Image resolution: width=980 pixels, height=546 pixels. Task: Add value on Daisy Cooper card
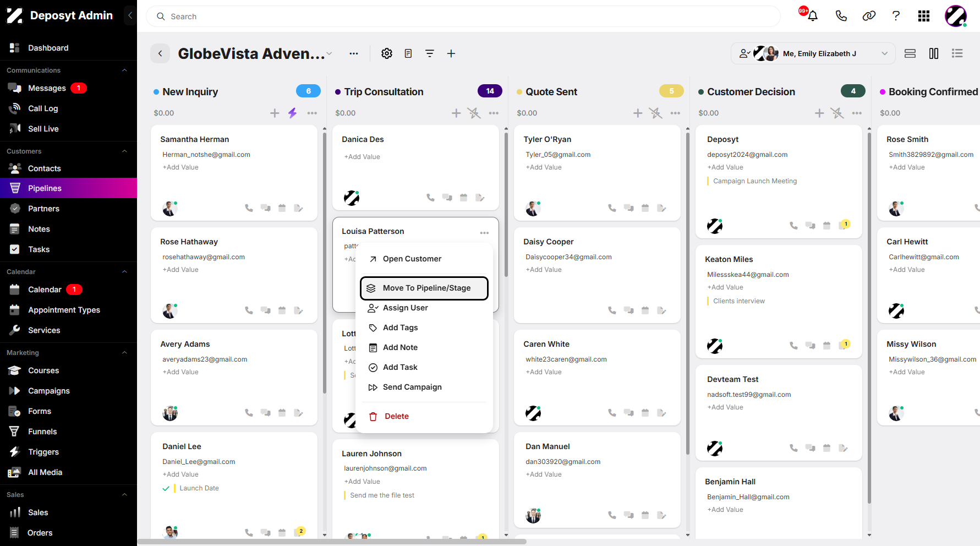pyautogui.click(x=544, y=270)
